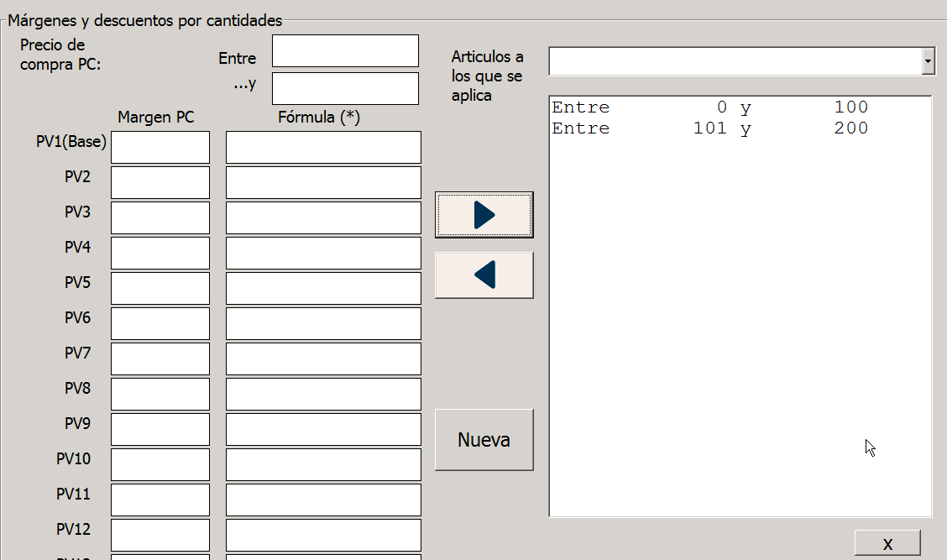This screenshot has width=947, height=560.
Task: Select the list row Entre 0 y 100
Action: point(709,107)
